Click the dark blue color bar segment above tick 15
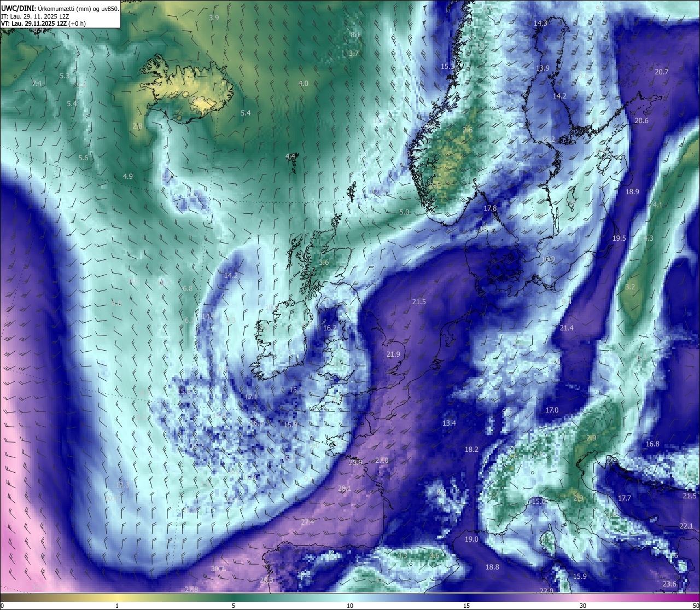The height and width of the screenshot is (610, 700). point(466,597)
